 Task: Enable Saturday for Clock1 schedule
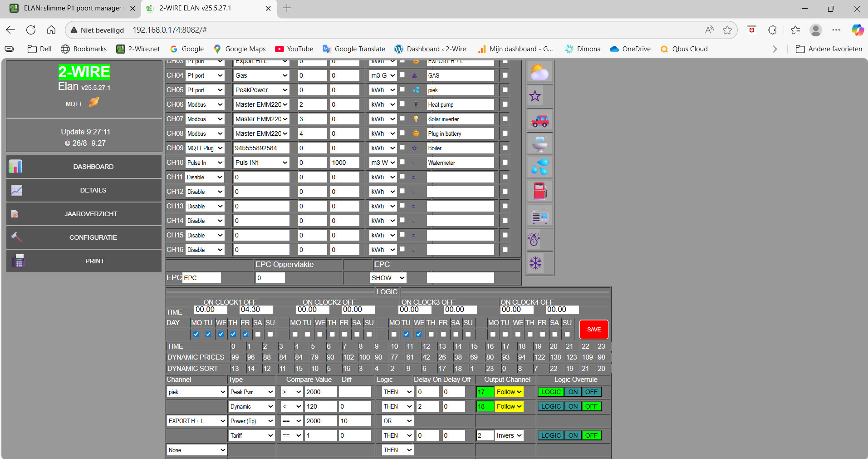coord(258,334)
